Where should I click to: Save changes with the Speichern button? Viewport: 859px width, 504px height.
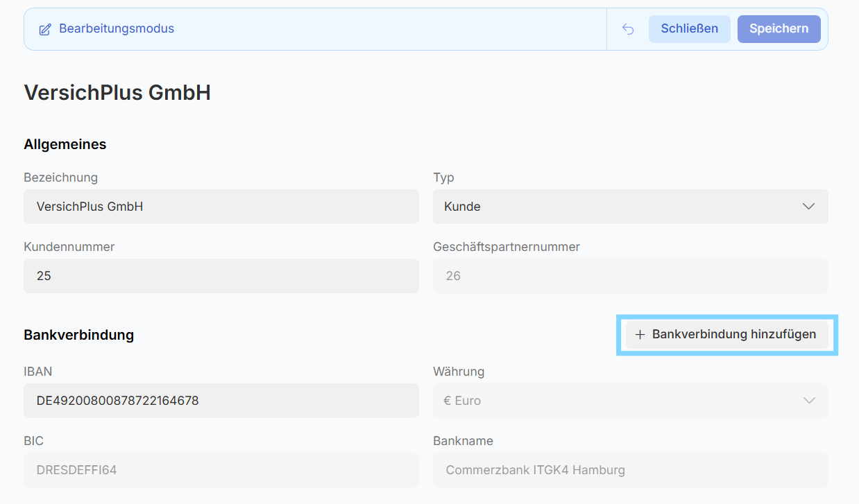(779, 29)
